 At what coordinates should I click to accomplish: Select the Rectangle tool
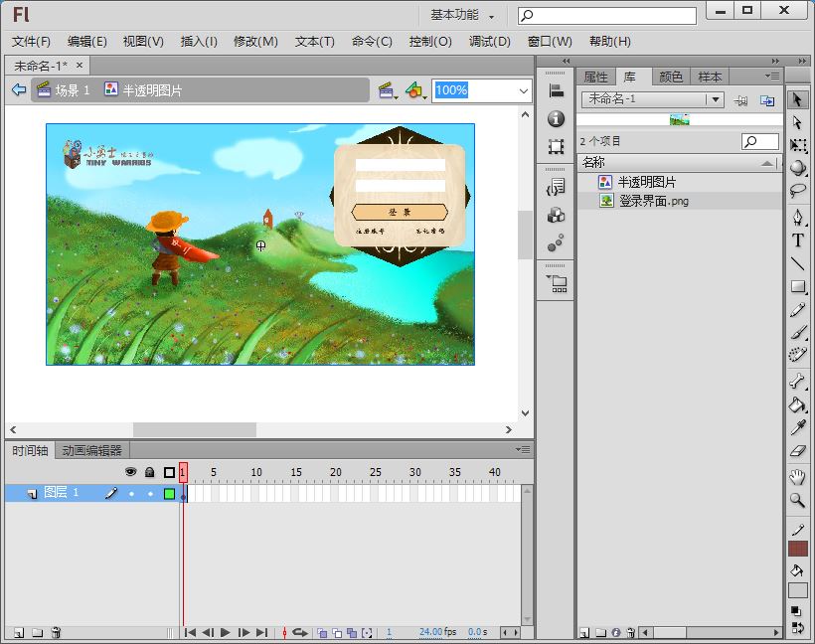click(x=797, y=286)
